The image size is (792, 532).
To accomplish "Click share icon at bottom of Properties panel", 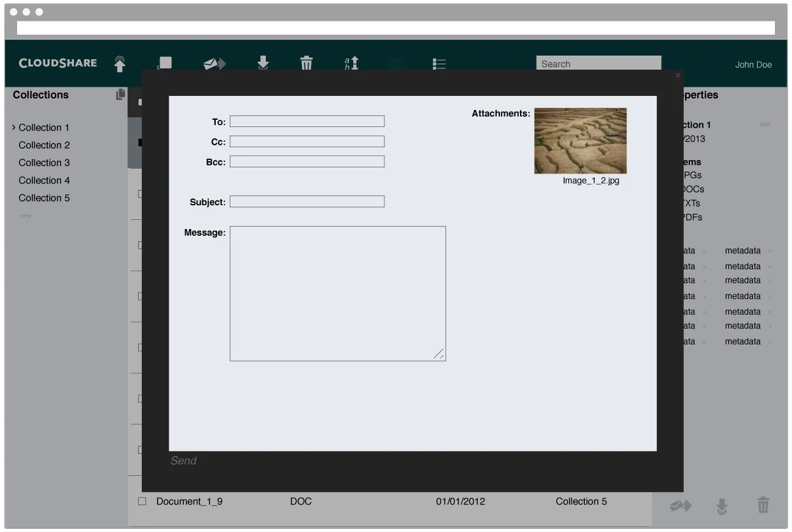I will pos(680,506).
